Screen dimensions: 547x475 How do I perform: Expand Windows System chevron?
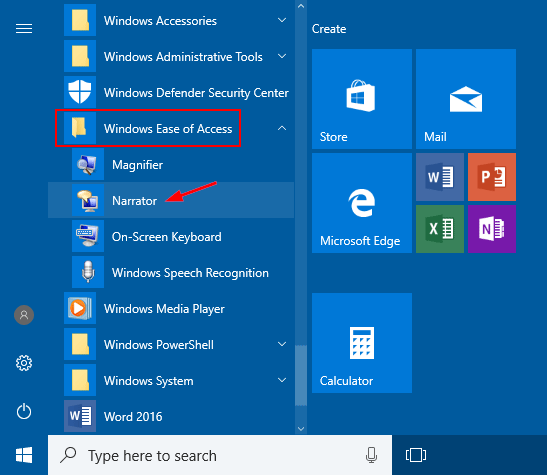282,380
